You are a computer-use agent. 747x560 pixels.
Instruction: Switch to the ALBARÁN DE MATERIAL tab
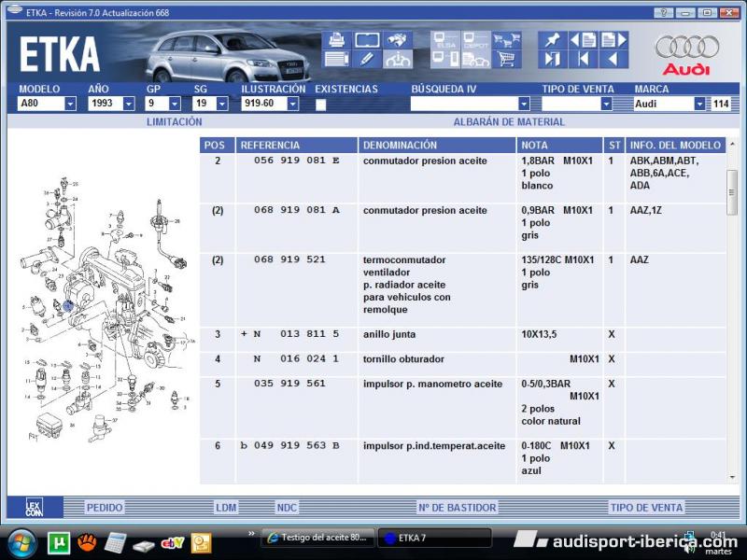click(x=509, y=122)
